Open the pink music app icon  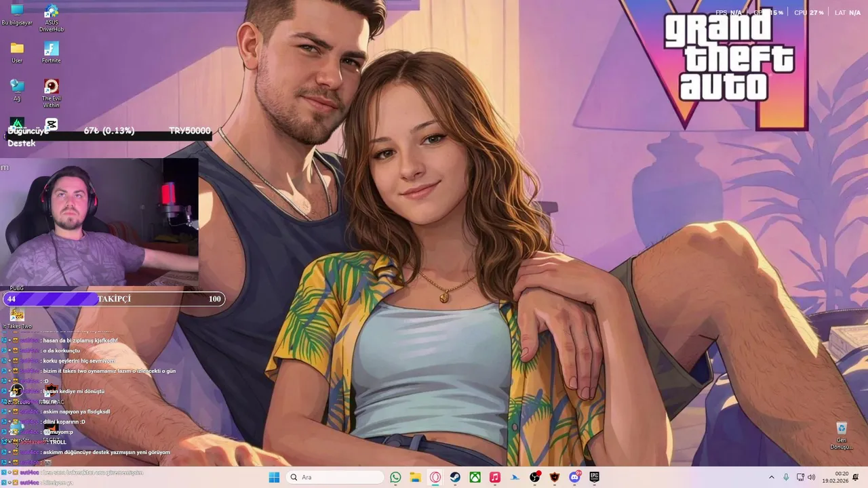click(495, 477)
